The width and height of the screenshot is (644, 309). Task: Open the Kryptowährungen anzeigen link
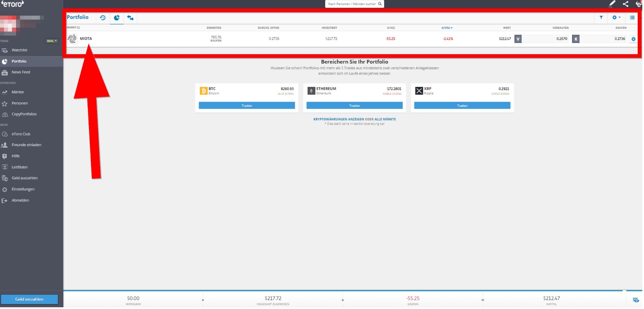coord(338,119)
